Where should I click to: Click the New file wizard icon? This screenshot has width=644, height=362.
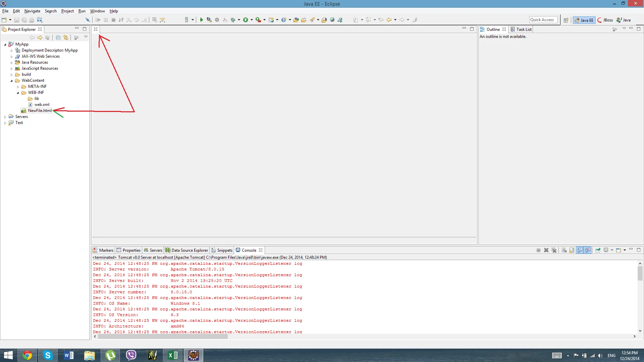tap(4, 20)
